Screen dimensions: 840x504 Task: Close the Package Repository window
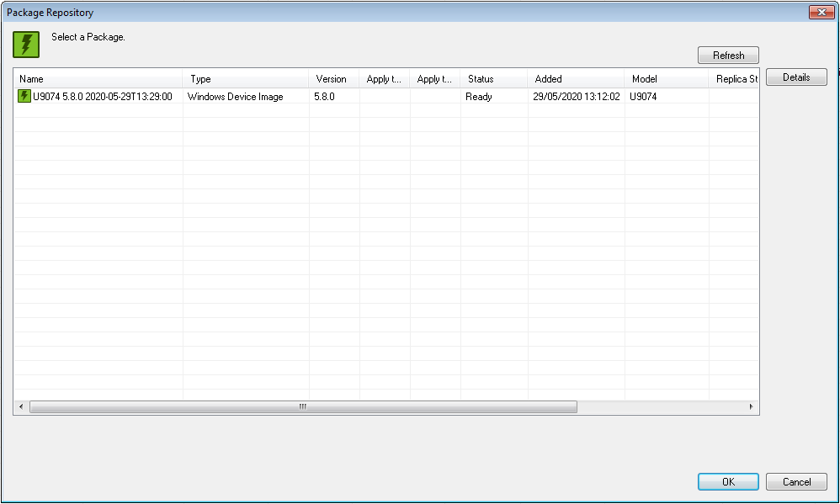coord(821,12)
